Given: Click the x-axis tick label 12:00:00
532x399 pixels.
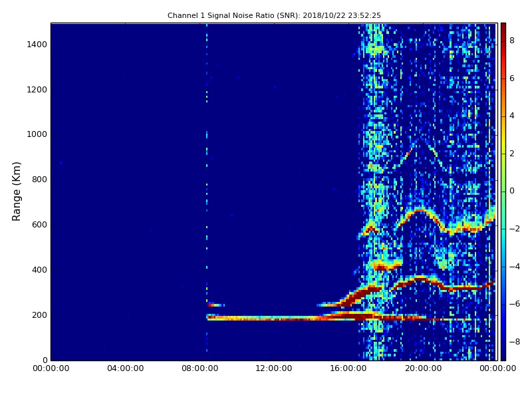Looking at the screenshot, I should (274, 368).
